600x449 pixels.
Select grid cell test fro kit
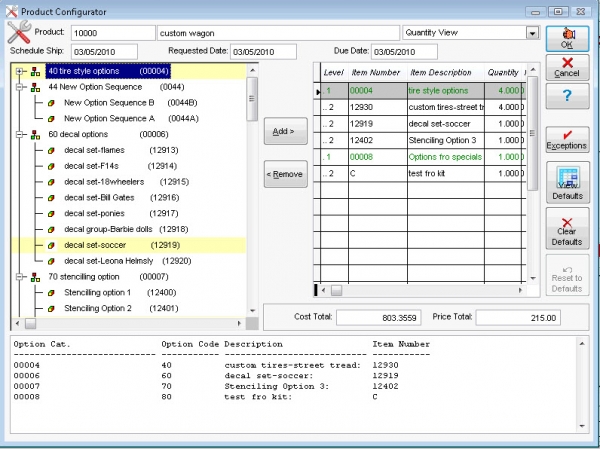coord(446,173)
